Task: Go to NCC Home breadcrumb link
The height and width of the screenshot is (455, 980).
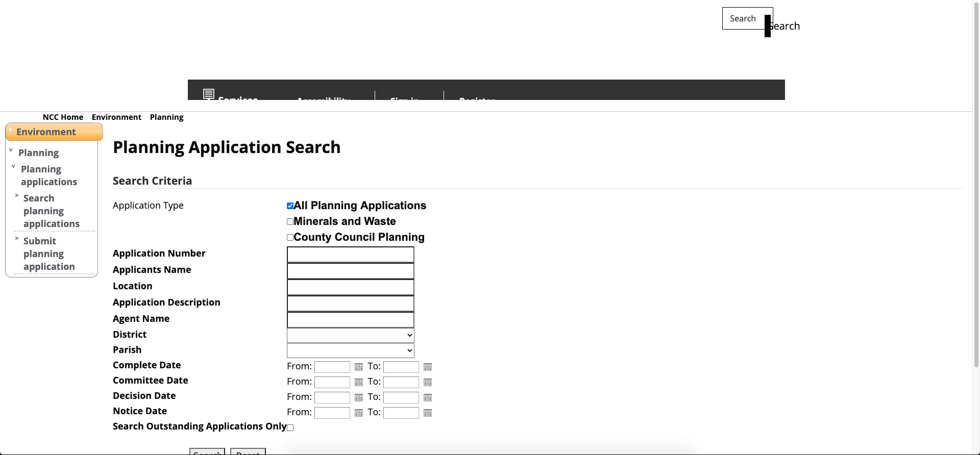Action: 63,117
